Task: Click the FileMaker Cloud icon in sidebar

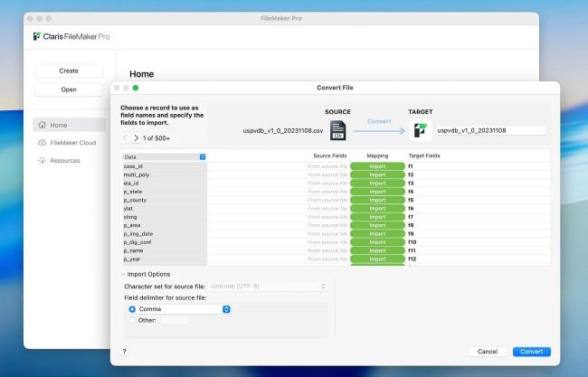Action: pyautogui.click(x=42, y=143)
